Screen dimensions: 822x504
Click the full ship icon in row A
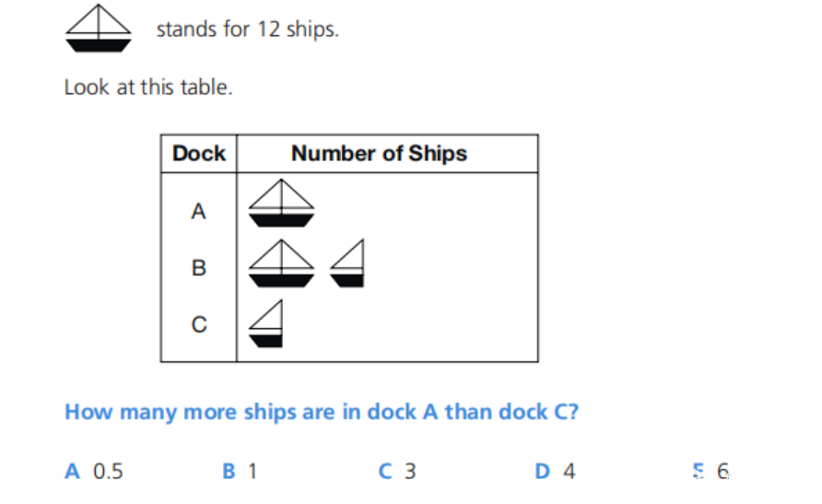[x=281, y=203]
